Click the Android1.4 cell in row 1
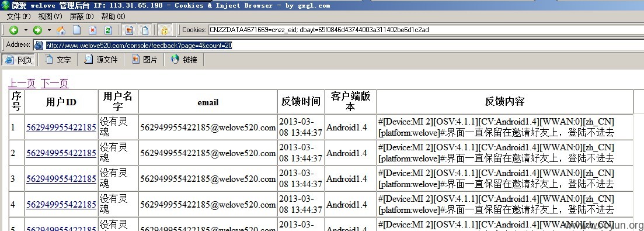This screenshot has width=644, height=231. pos(350,127)
